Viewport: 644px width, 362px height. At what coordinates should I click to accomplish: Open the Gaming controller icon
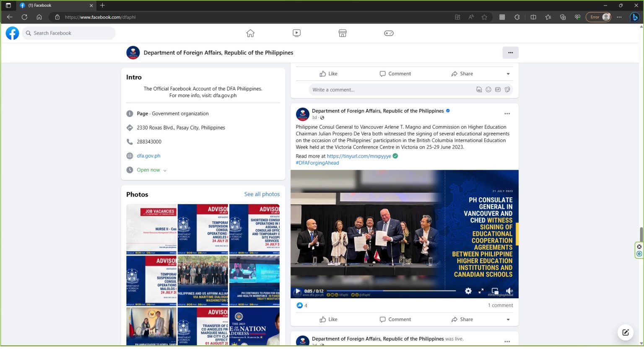[x=389, y=33]
